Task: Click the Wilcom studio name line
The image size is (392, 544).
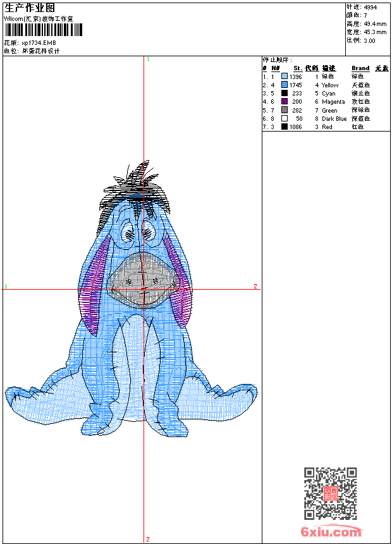Action: click(38, 19)
